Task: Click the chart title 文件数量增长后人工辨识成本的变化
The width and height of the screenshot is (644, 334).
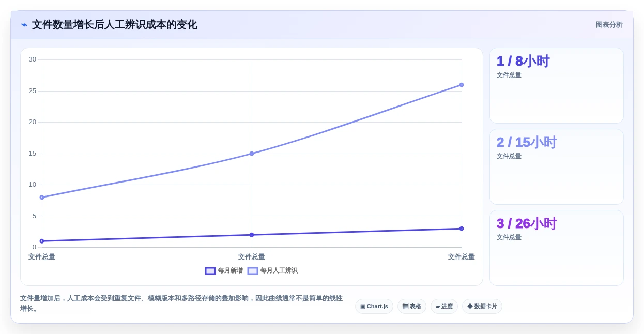Action: pyautogui.click(x=115, y=25)
